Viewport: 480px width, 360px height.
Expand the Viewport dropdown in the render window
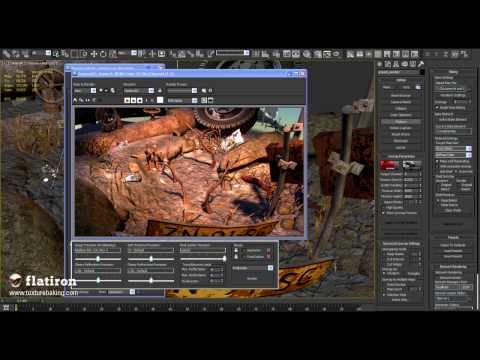pyautogui.click(x=139, y=90)
